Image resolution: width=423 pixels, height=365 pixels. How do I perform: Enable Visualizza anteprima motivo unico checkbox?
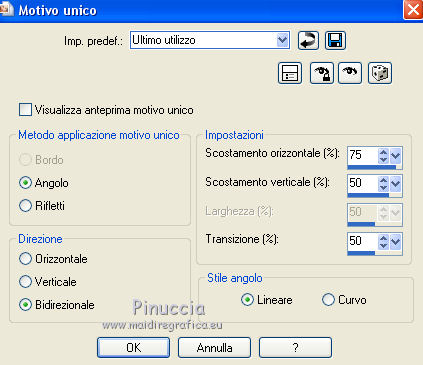(25, 110)
